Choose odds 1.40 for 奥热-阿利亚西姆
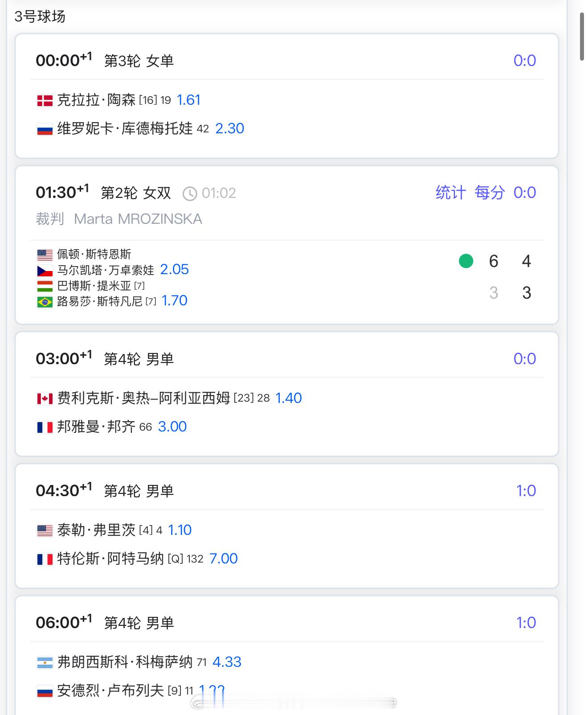 pos(288,398)
